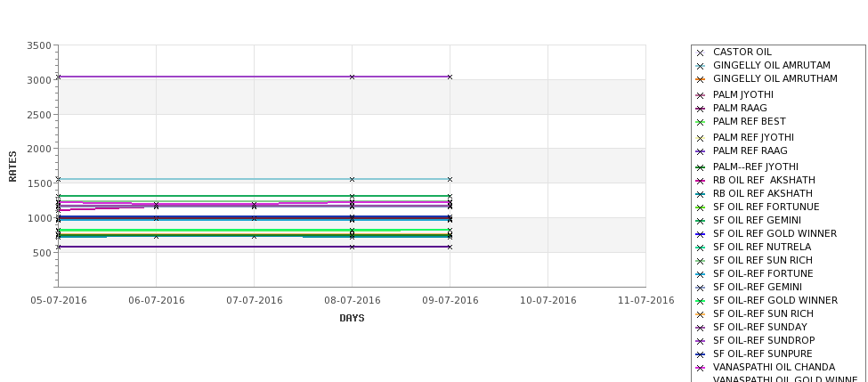Click the SF OIL REF GOLD WINNER legend marker
Screen dimensions: 868x382
(x=700, y=234)
